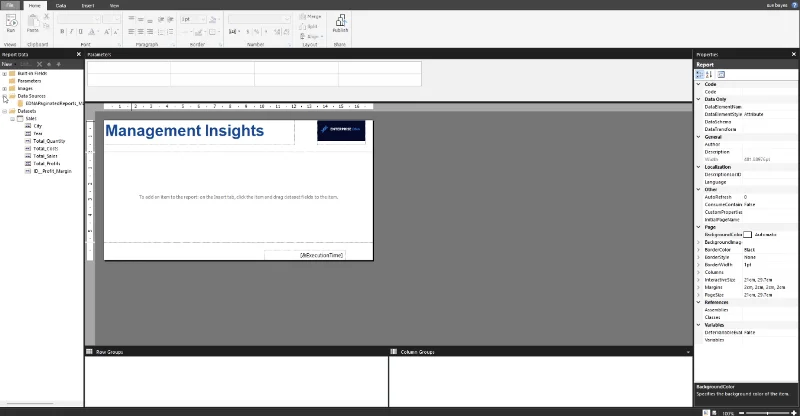The image size is (800, 416).
Task: Click the Row Groups panel icon
Action: point(89,352)
